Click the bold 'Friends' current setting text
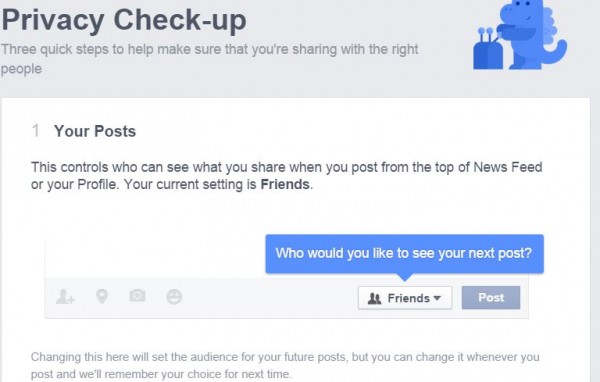Viewport: 600px width, 382px height. pos(285,184)
